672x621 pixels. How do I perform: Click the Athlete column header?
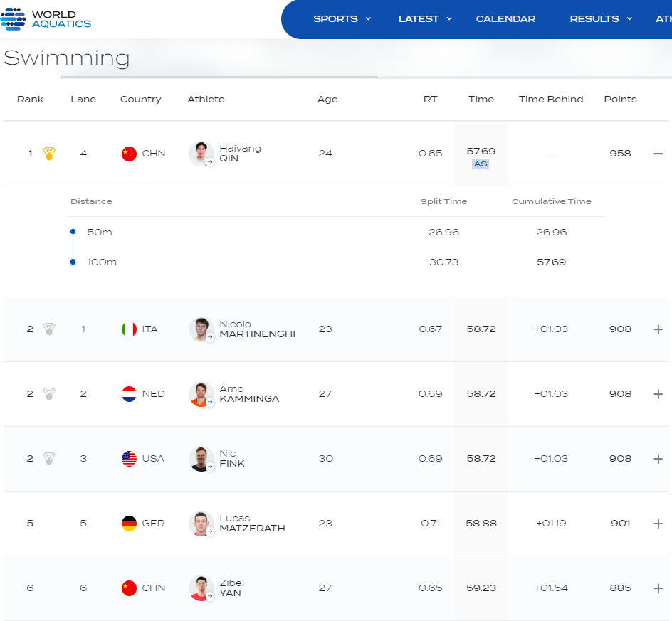tap(206, 100)
